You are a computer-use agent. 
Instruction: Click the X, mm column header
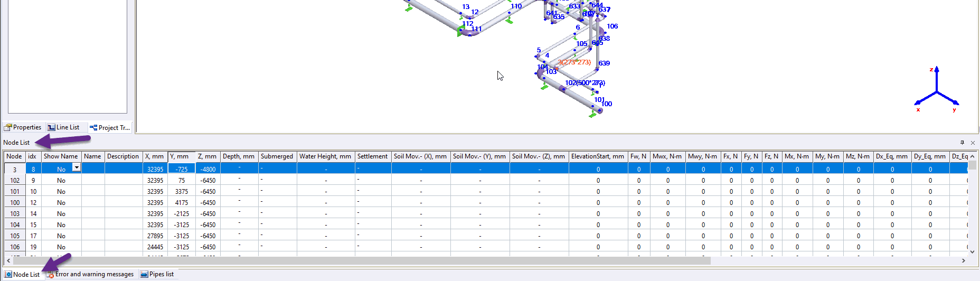155,156
